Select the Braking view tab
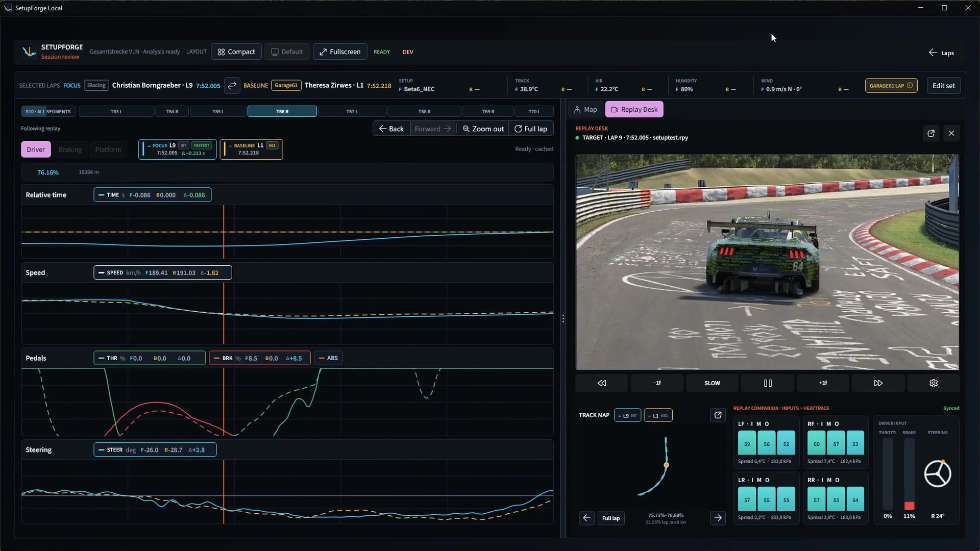980x551 pixels. point(70,149)
